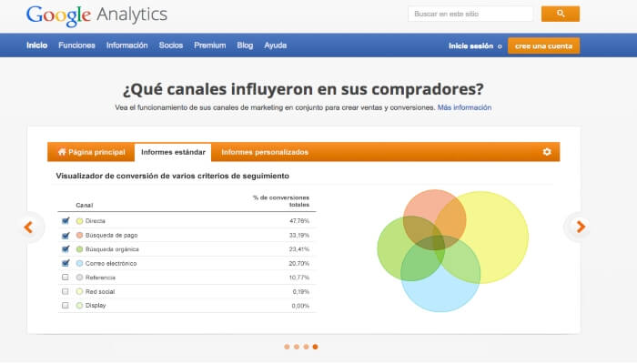Select the first carousel dot indicator
Screen dimensions: 637x364
coord(287,347)
